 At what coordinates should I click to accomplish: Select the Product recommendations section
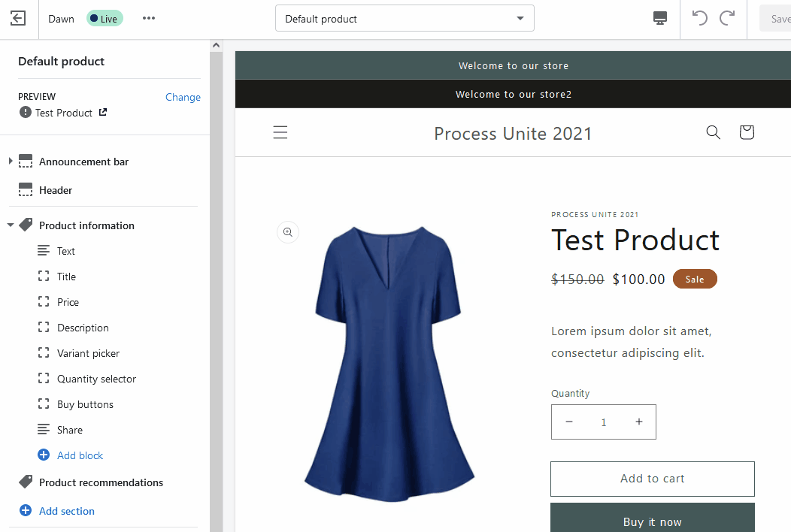pos(101,482)
